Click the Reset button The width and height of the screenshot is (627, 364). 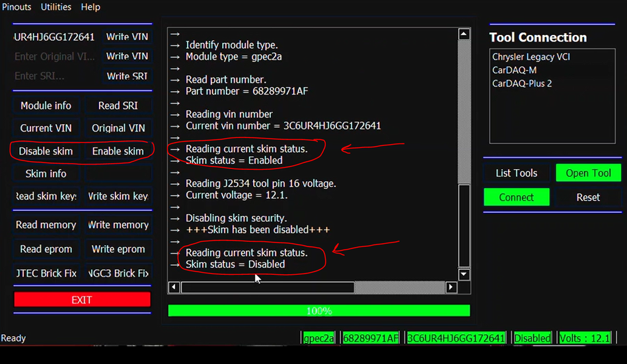588,197
